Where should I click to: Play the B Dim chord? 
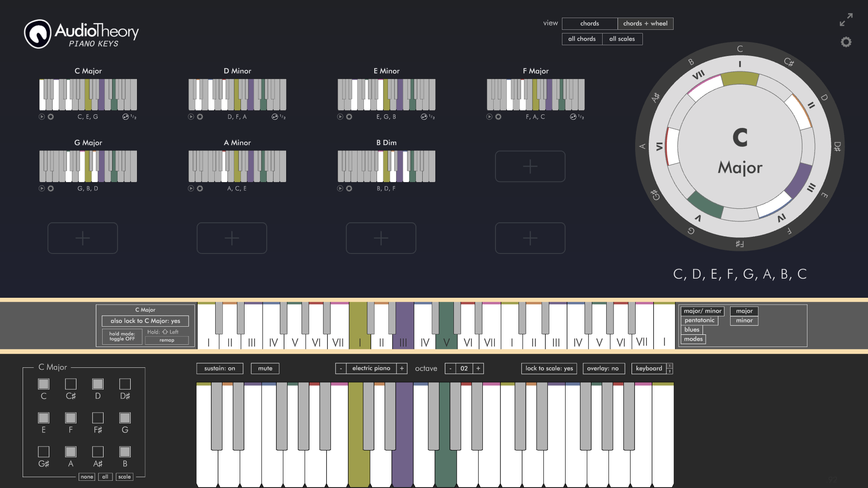click(x=340, y=188)
